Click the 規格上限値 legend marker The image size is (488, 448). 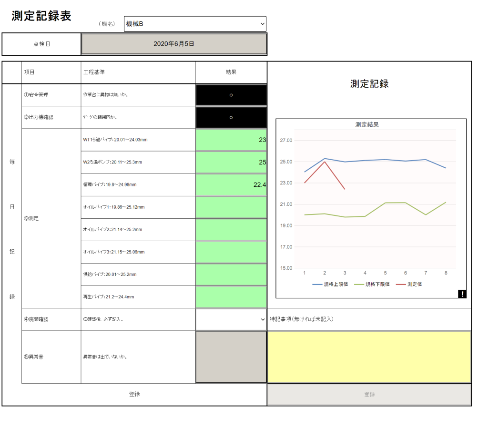[x=317, y=284]
